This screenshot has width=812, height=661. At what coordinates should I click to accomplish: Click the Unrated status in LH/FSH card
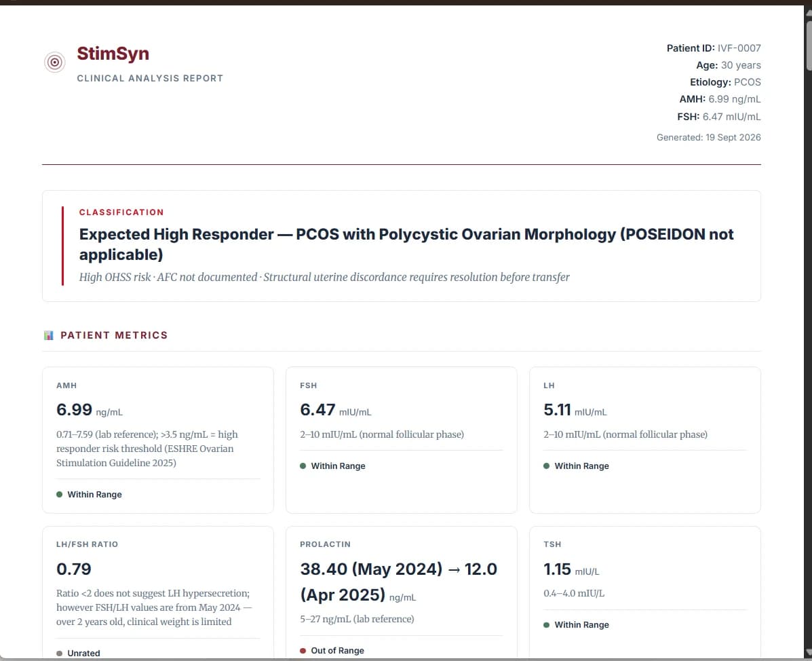tap(78, 654)
